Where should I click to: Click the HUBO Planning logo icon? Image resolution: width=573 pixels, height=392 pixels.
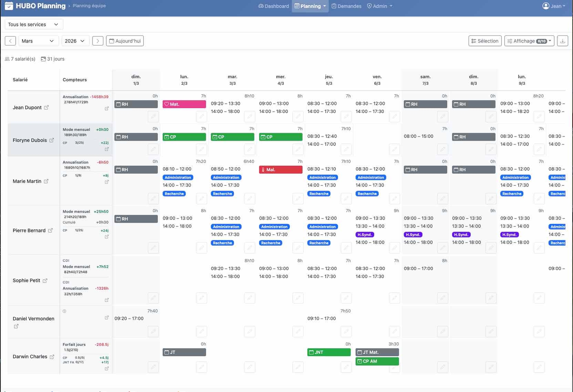(9, 6)
